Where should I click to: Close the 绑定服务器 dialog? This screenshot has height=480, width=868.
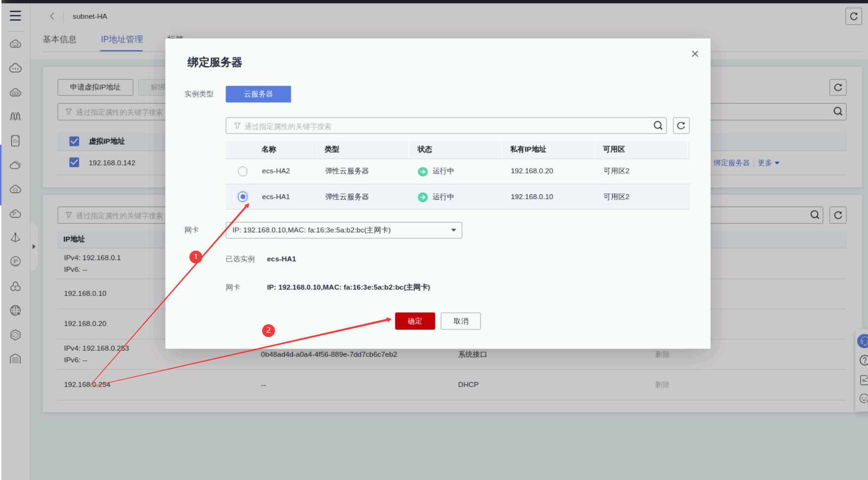695,54
